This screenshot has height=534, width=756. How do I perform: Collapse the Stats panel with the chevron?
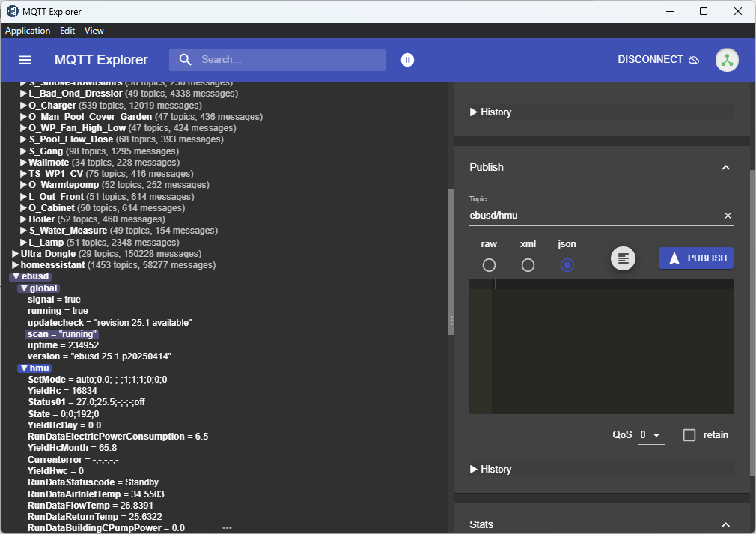coord(725,524)
